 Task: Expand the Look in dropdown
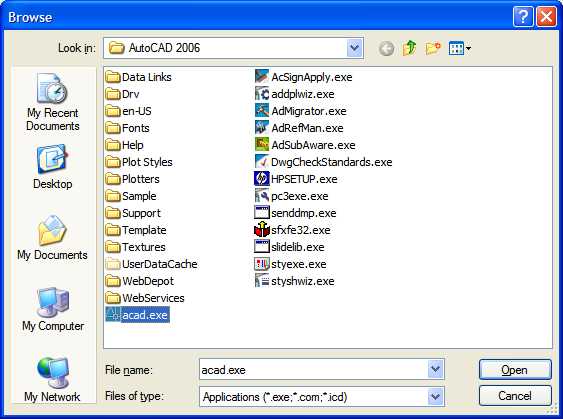point(354,48)
